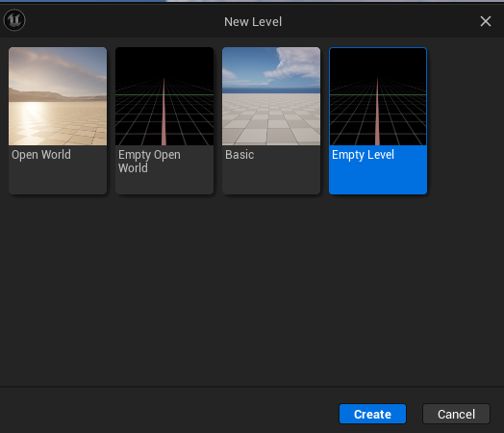Close the New Level window
This screenshot has height=433, width=504.
pos(486,21)
